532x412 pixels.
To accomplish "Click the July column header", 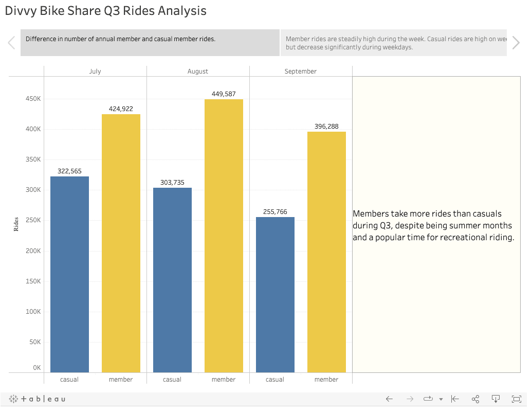I will tap(95, 71).
